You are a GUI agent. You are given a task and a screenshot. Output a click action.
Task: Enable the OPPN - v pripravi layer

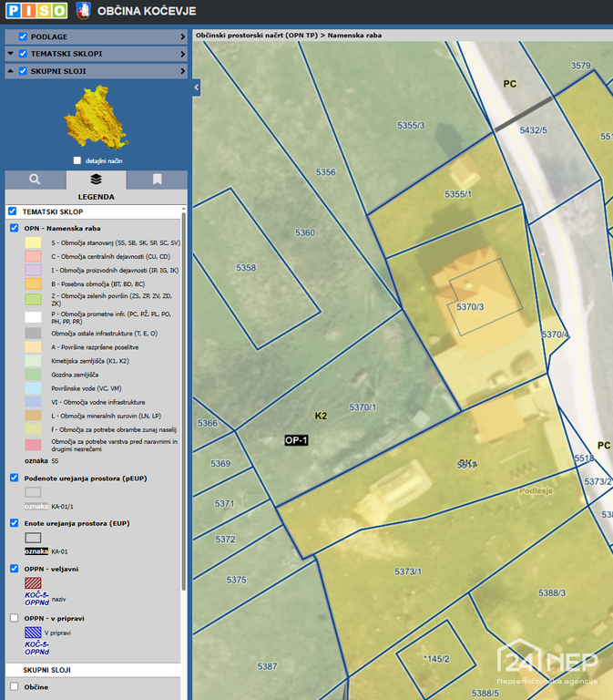13,617
